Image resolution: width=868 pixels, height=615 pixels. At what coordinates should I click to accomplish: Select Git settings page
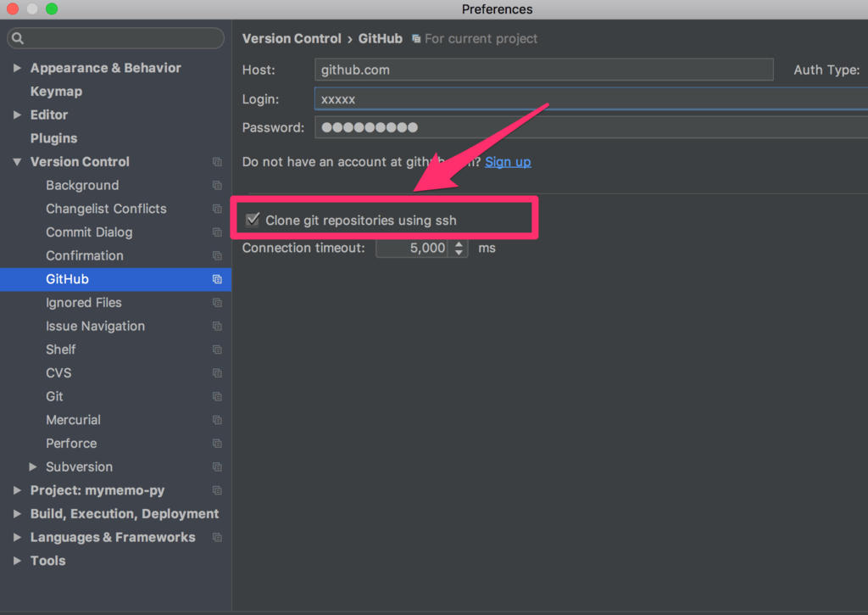point(54,397)
